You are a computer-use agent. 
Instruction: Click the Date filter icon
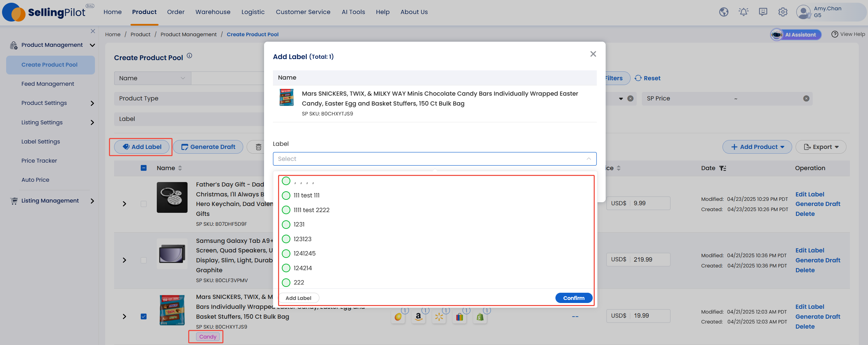pyautogui.click(x=722, y=168)
